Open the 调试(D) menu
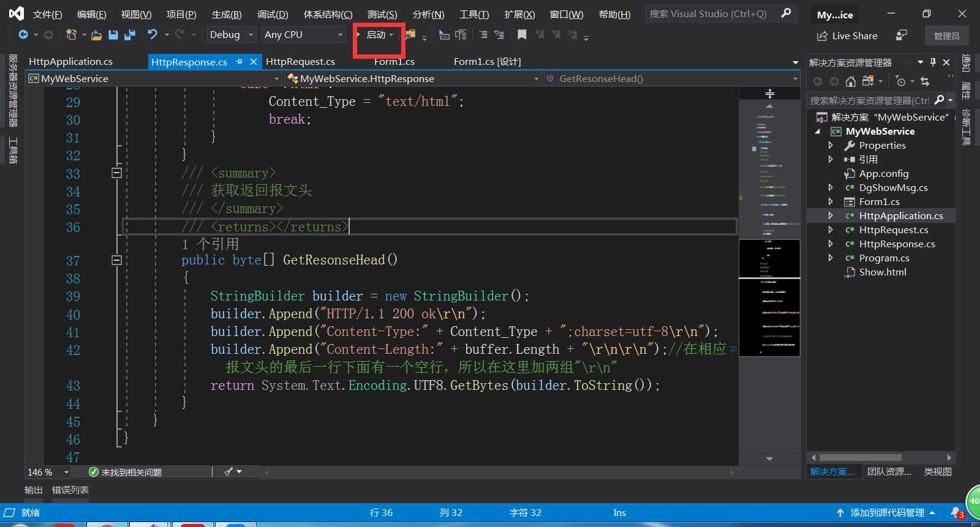The height and width of the screenshot is (527, 980). point(273,14)
